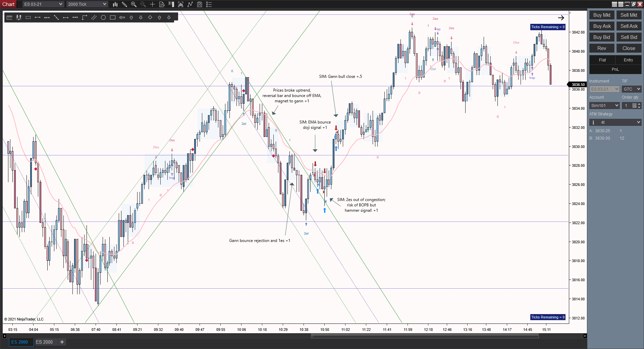Image resolution: width=644 pixels, height=349 pixels.
Task: Click the top 'Ticks Remaining = 0' label
Action: tap(548, 27)
